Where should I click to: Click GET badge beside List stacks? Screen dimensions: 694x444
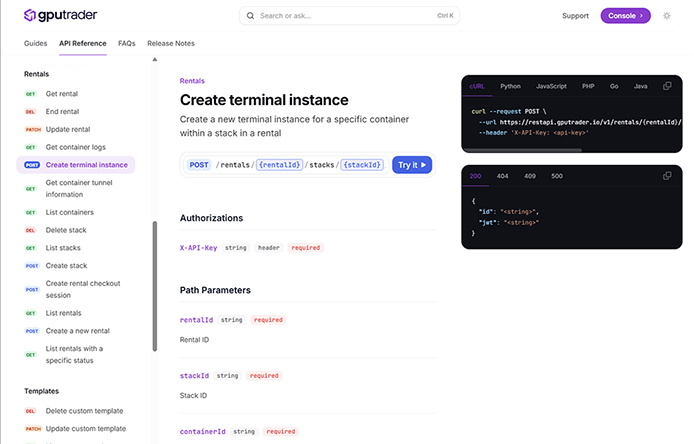[31, 248]
